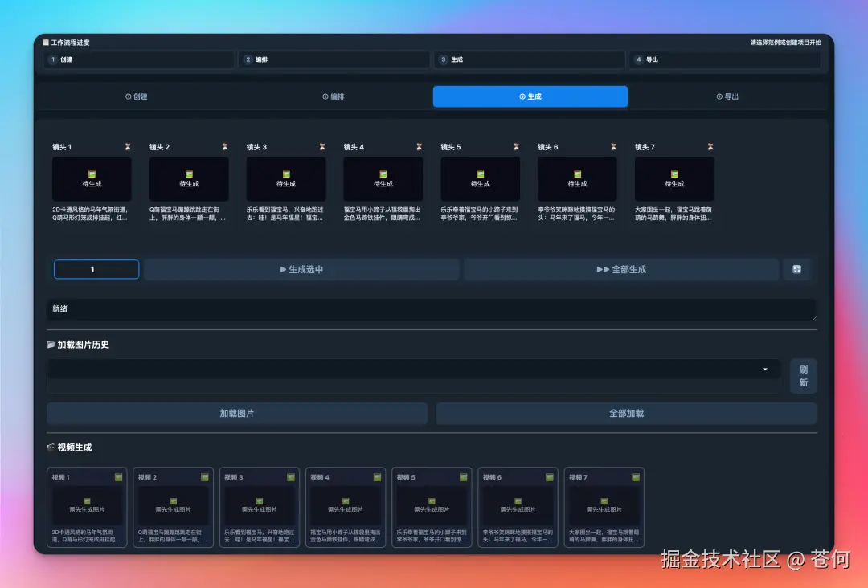Expand the image history dropdown list
Image resolution: width=868 pixels, height=588 pixels.
coord(765,370)
